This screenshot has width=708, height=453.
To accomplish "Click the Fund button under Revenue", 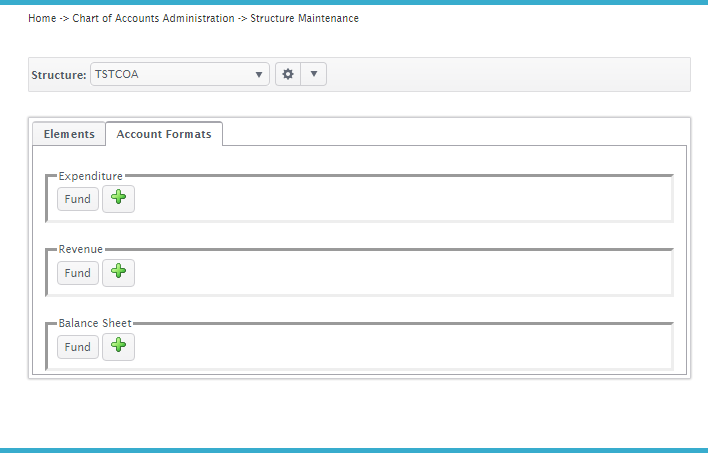I will coord(78,273).
